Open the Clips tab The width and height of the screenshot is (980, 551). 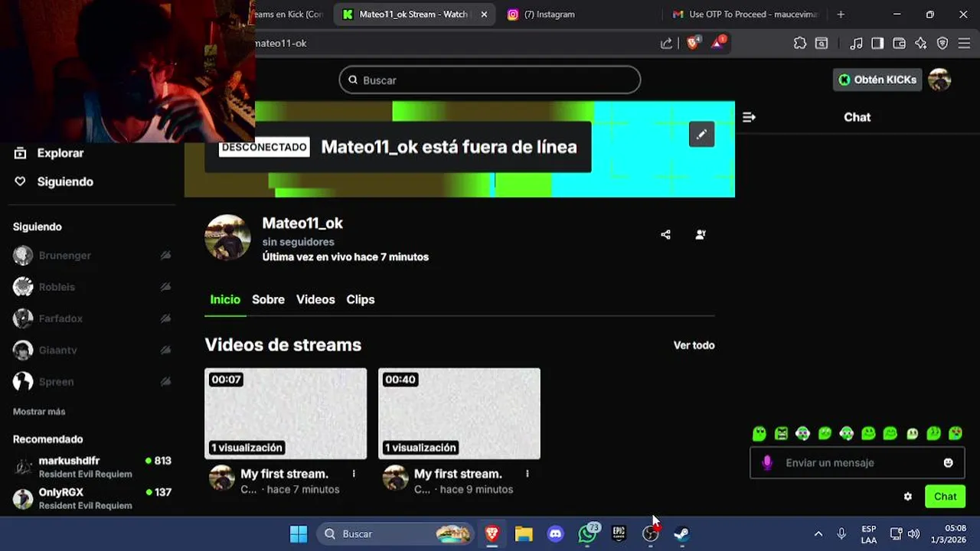click(x=360, y=300)
